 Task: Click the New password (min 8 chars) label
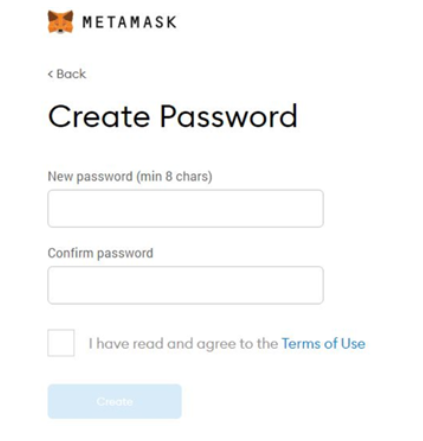coord(130,176)
